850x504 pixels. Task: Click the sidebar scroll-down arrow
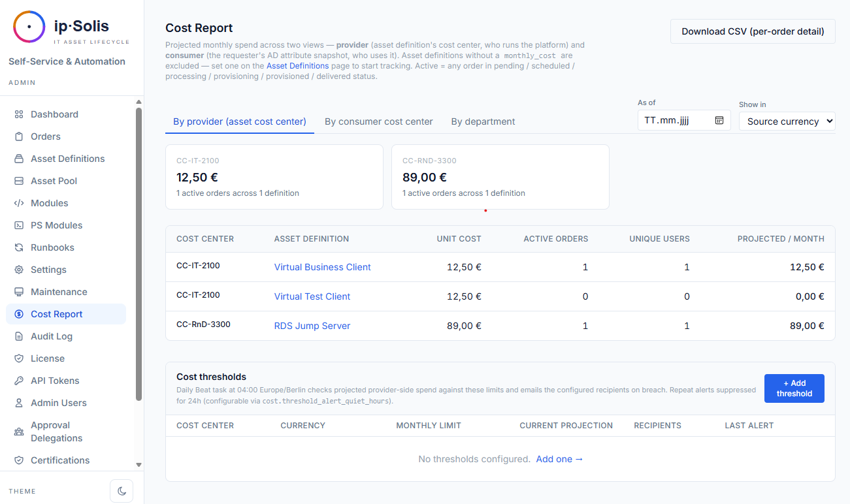coord(139,465)
